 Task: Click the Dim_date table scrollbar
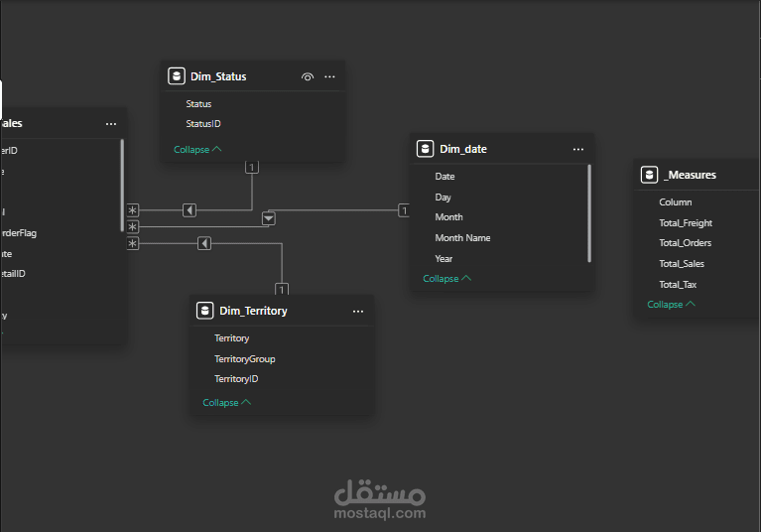(x=589, y=213)
